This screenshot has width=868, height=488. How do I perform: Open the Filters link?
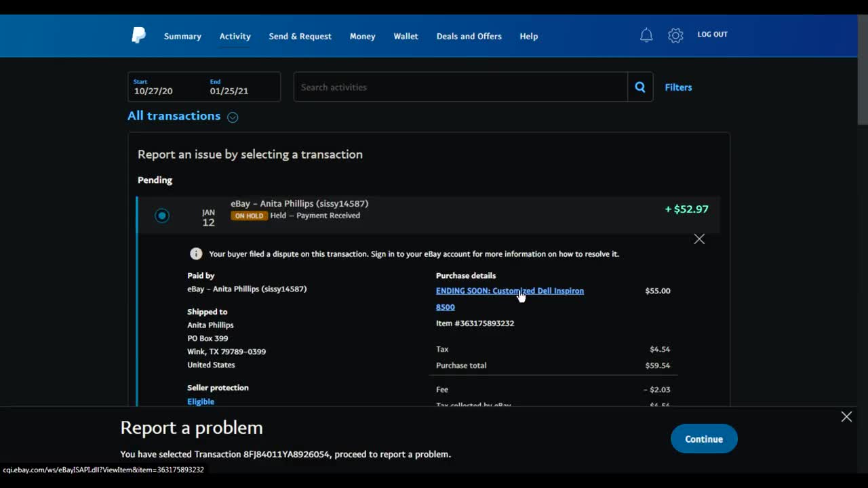coord(678,87)
